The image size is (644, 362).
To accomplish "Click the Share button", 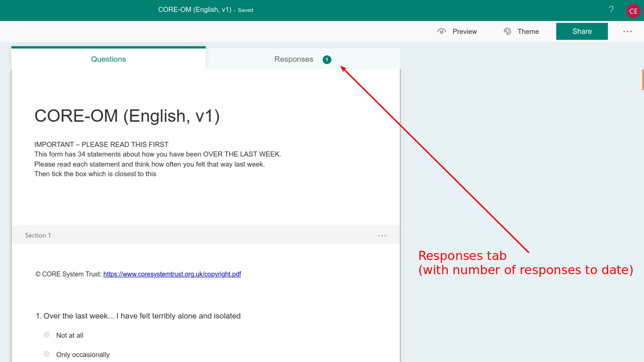I will pyautogui.click(x=581, y=31).
